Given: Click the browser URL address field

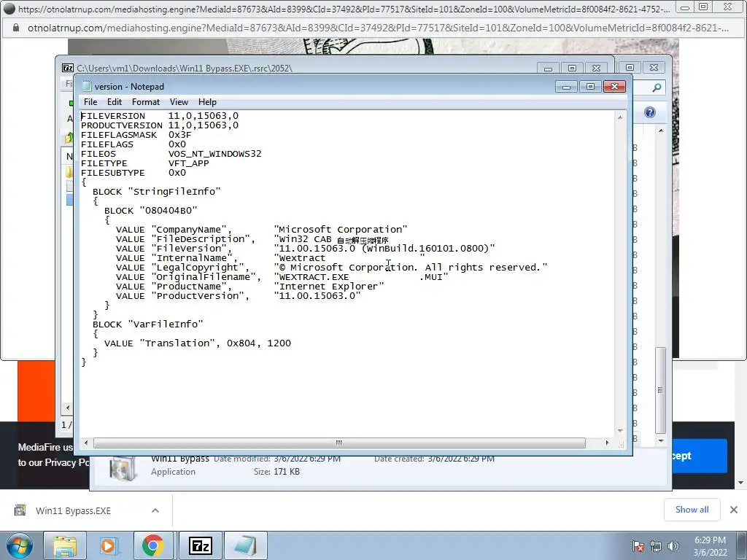Looking at the screenshot, I should [377, 28].
